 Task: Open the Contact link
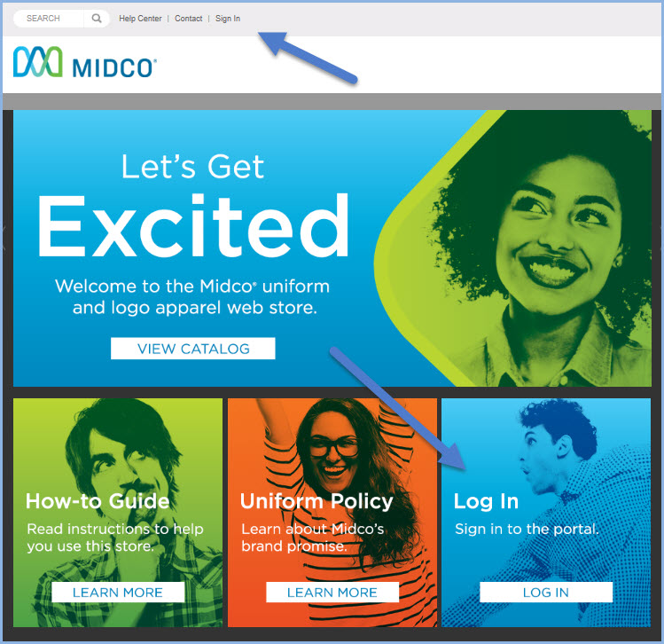[x=189, y=19]
